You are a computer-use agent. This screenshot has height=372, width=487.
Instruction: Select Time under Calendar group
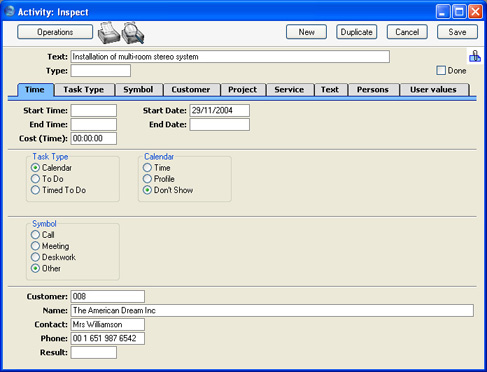pos(147,168)
